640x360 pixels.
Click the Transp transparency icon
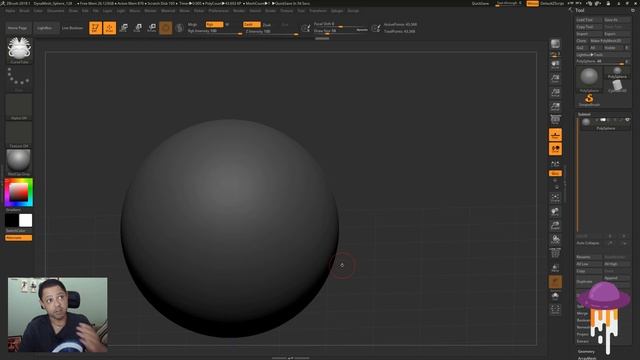(555, 268)
